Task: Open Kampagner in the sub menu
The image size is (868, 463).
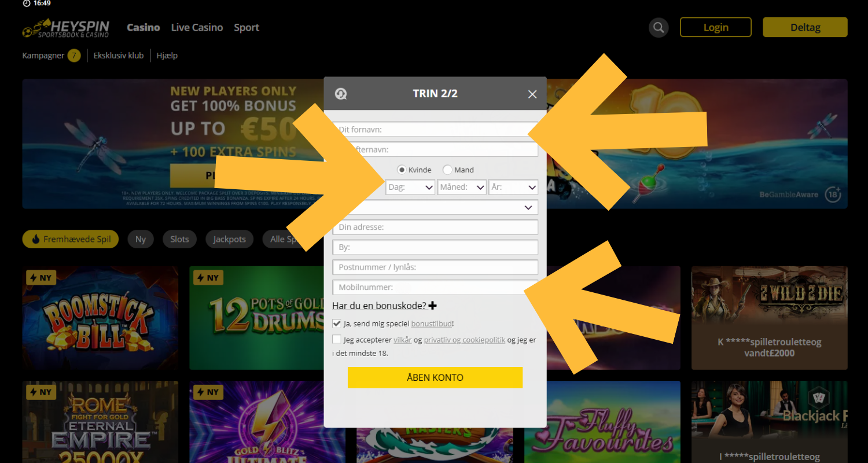Action: click(x=43, y=56)
